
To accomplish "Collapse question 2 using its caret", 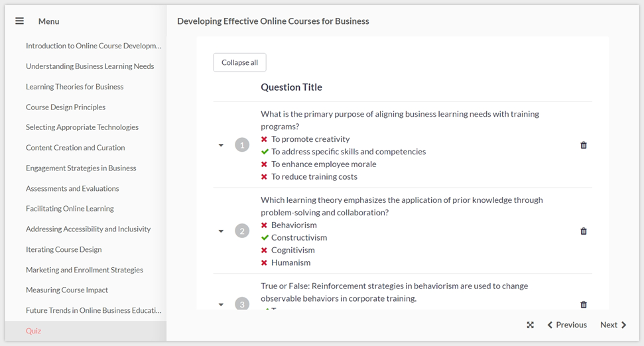I will 221,231.
